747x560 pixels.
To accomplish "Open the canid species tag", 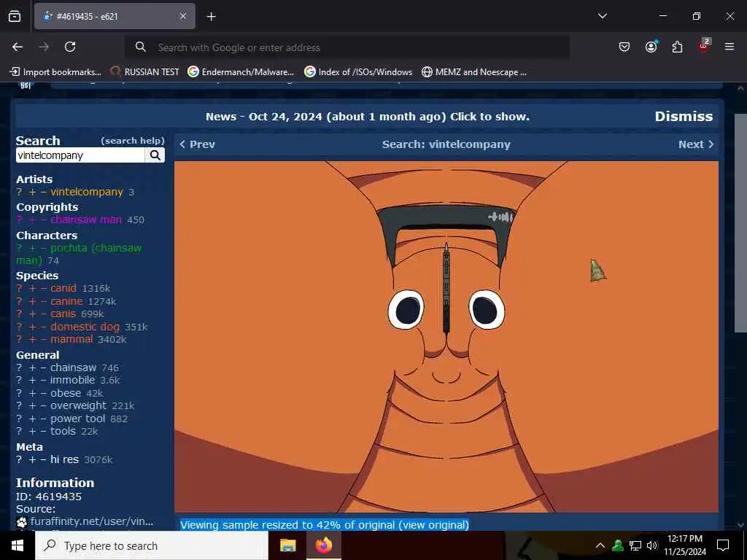I will 63,288.
